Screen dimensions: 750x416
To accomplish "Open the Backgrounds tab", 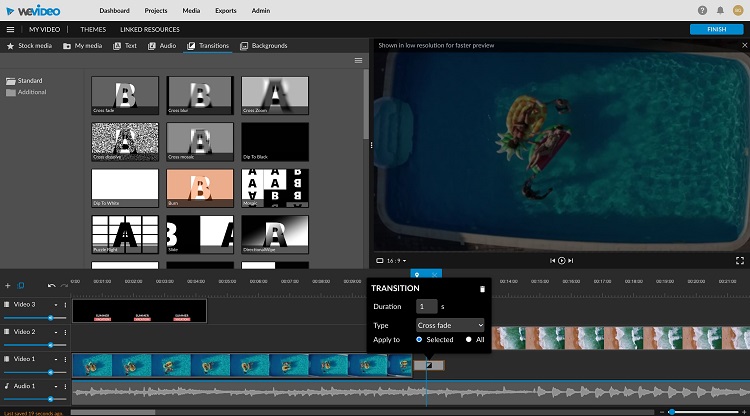I will pyautogui.click(x=264, y=46).
